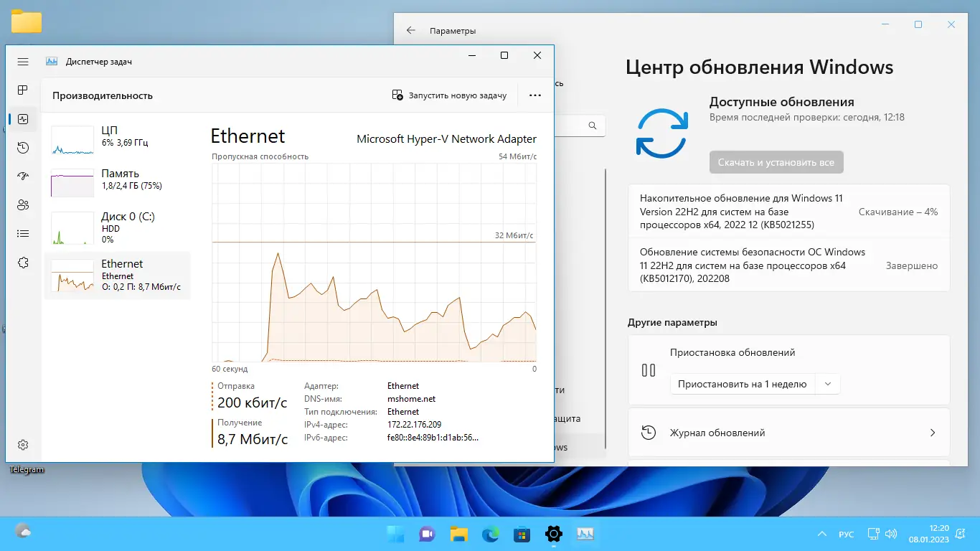Switch to the Users page in Task Manager
Image resolution: width=980 pixels, height=551 pixels.
point(23,205)
